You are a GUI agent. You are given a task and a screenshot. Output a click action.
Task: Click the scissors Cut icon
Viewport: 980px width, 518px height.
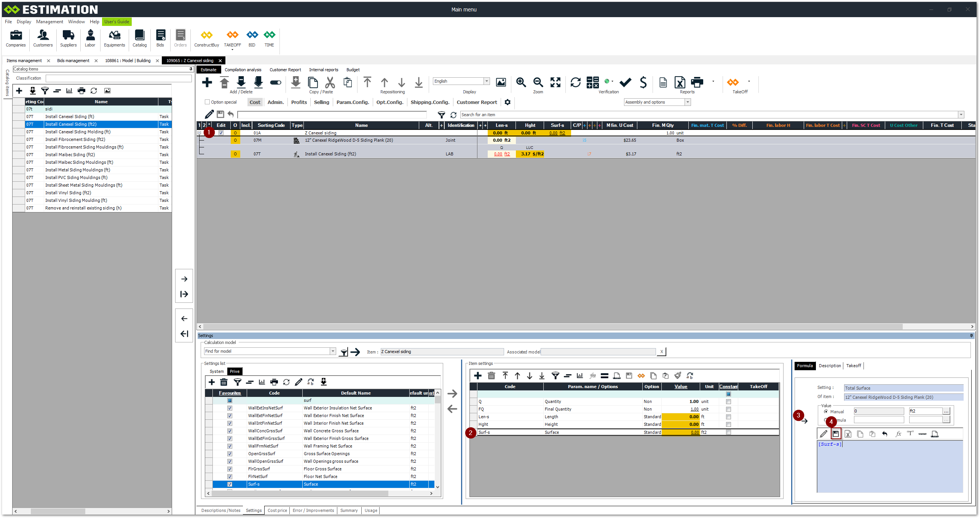(x=330, y=82)
